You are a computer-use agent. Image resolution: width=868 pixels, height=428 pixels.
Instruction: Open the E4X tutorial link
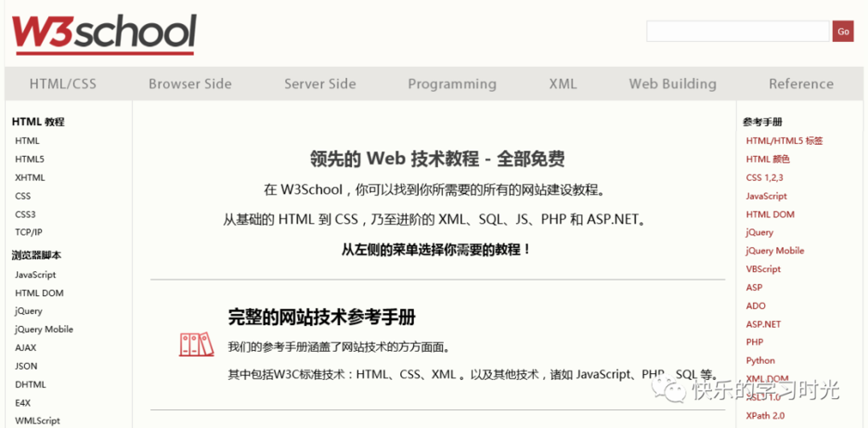click(x=22, y=402)
